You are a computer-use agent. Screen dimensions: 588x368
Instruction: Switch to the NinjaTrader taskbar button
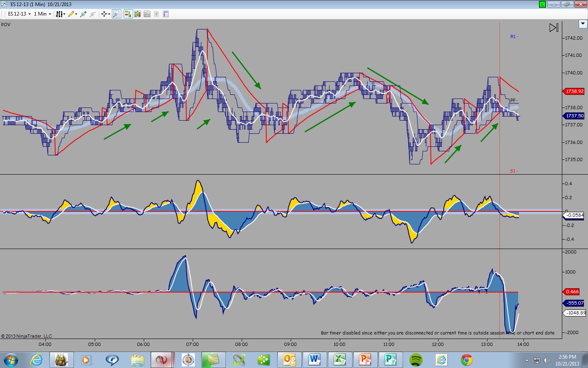point(162,360)
